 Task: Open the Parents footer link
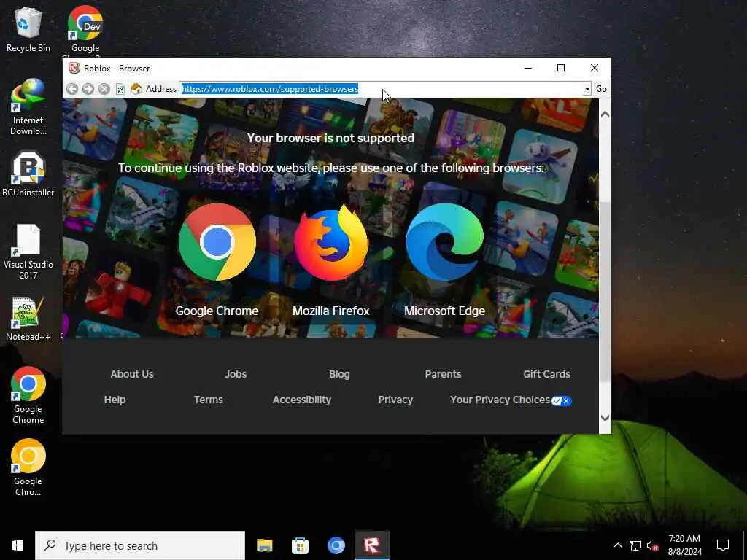click(x=443, y=374)
